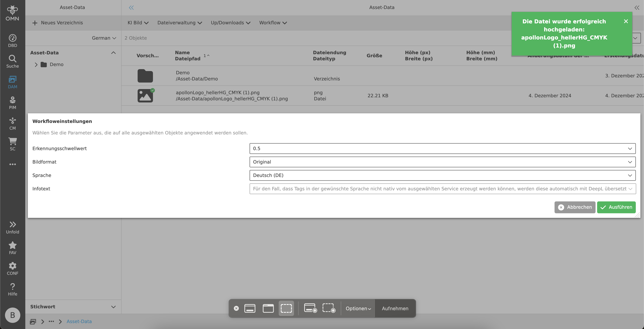Open the Workflow menu

(273, 23)
